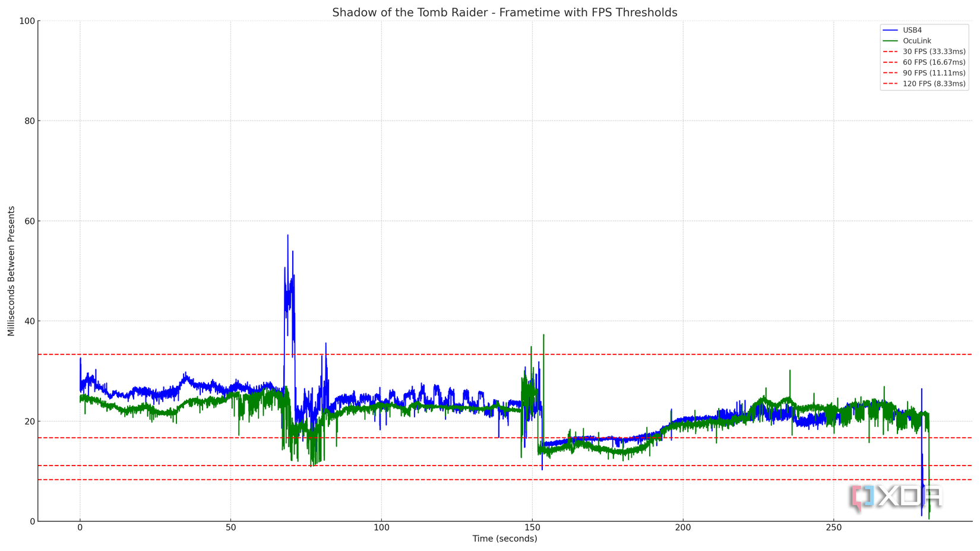Click the x-axis tick label 250

tap(833, 527)
